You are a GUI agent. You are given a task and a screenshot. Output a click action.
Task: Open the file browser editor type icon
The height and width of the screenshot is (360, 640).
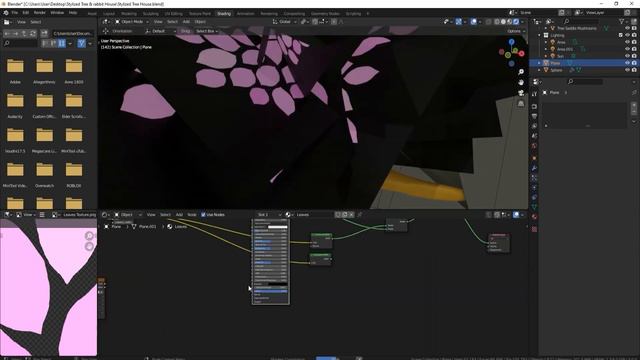[x=7, y=22]
